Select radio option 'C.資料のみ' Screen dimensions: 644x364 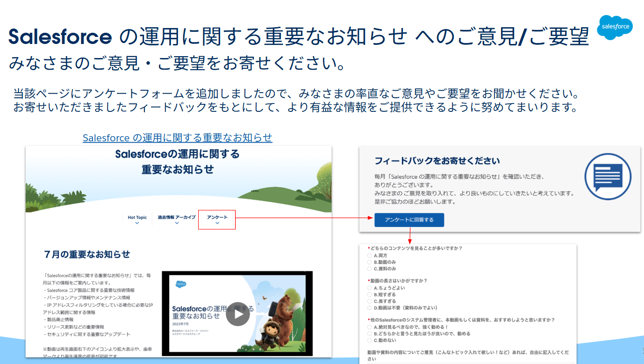click(370, 269)
